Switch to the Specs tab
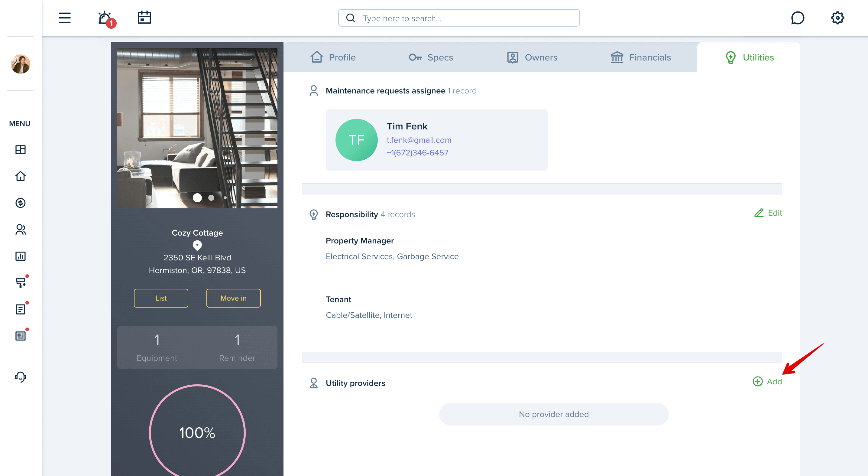The width and height of the screenshot is (868, 476). (430, 57)
